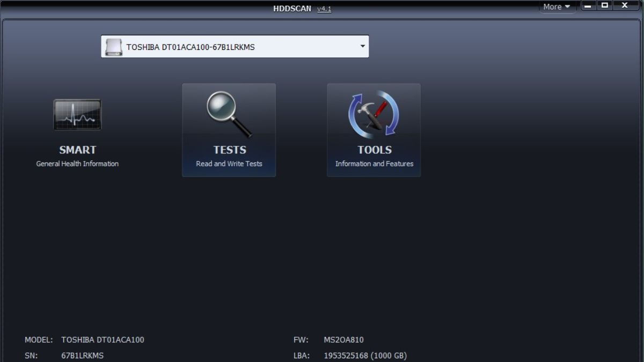Expand the drive selection dropdown arrow

(x=363, y=46)
